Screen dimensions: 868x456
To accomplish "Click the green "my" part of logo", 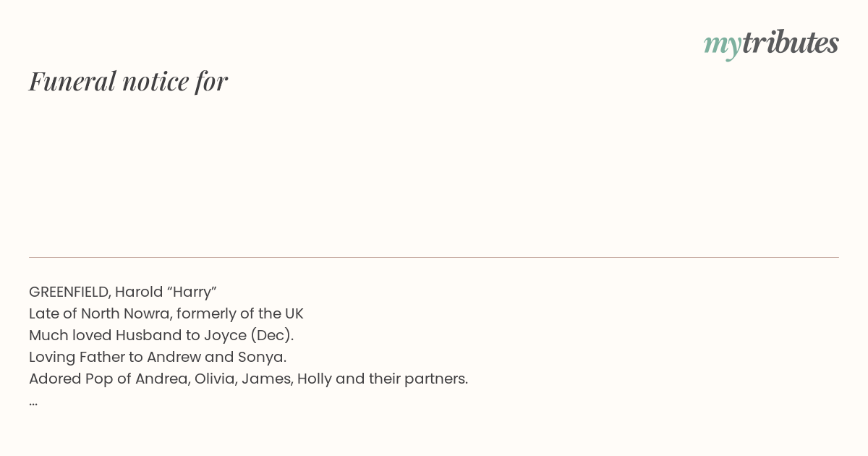I will pos(722,44).
